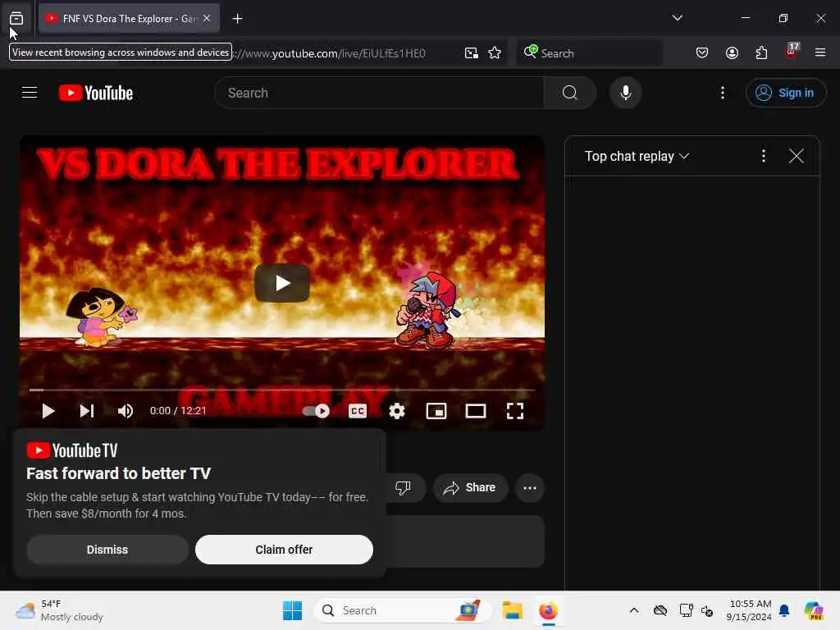
Task: Expand the Top chat replay dropdown
Action: 637,157
